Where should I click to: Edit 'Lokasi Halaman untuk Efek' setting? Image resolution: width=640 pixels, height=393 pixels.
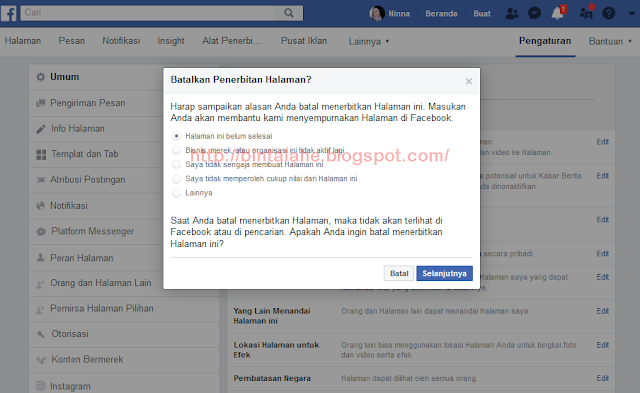click(x=602, y=345)
